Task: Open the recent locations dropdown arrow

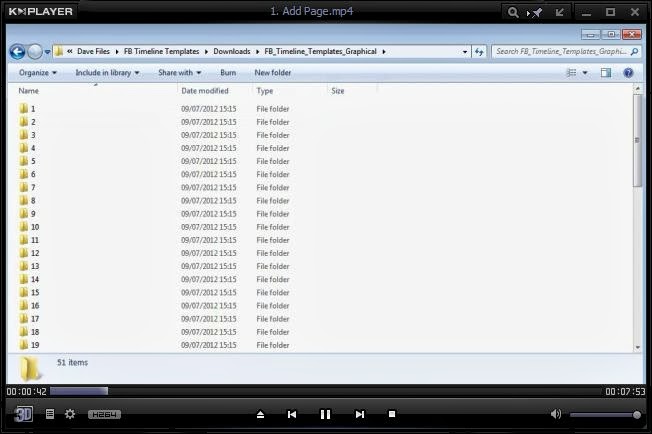Action: (x=47, y=52)
